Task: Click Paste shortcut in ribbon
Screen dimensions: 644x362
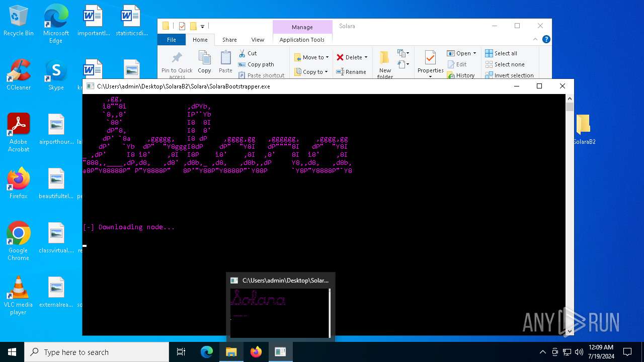Action: (261, 75)
